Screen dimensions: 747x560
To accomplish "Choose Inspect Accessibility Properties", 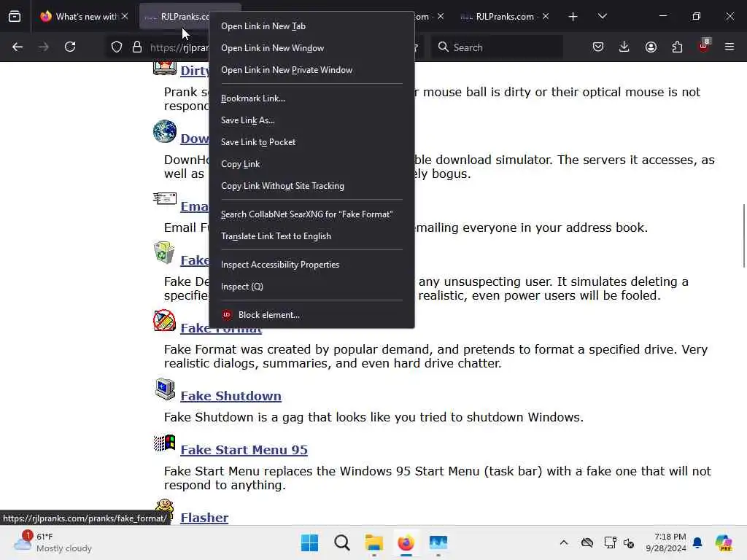I will (311, 265).
